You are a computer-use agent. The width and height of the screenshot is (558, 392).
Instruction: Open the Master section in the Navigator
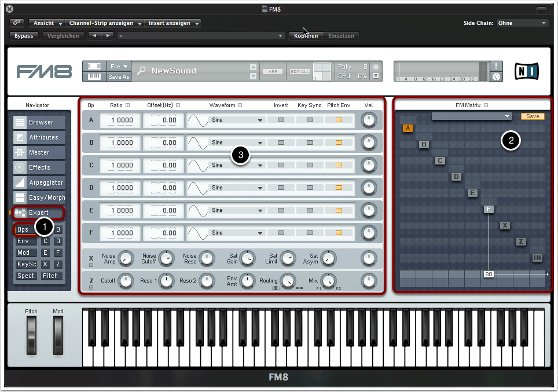pos(39,152)
